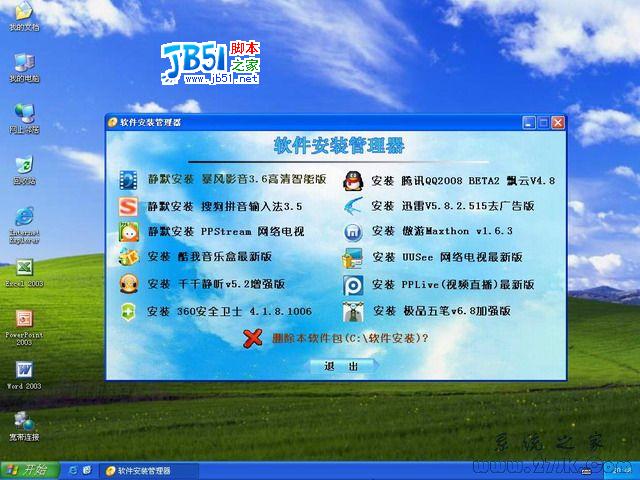Viewport: 640px width, 480px height.
Task: Click 安装 千千静听v5.2增强版 text
Action: (216, 284)
